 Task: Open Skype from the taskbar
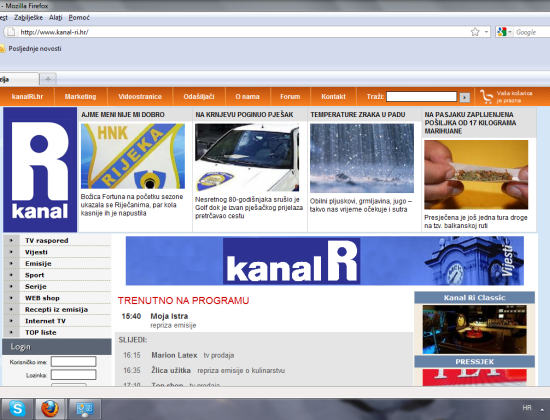(x=17, y=409)
